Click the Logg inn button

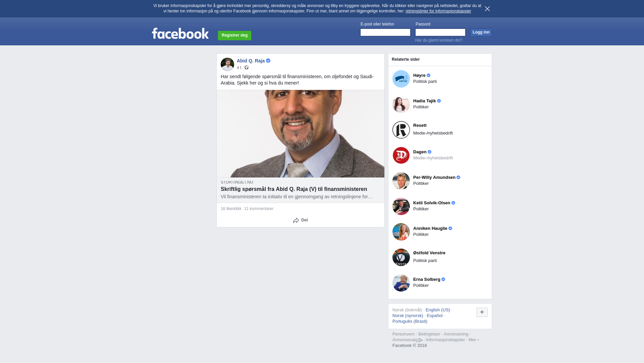[481, 33]
